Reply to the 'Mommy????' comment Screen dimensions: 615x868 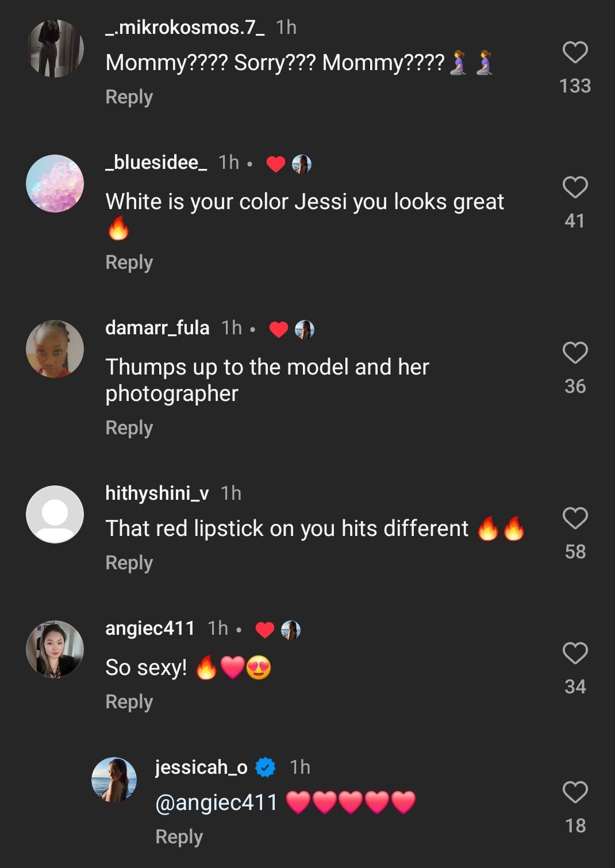(x=129, y=97)
